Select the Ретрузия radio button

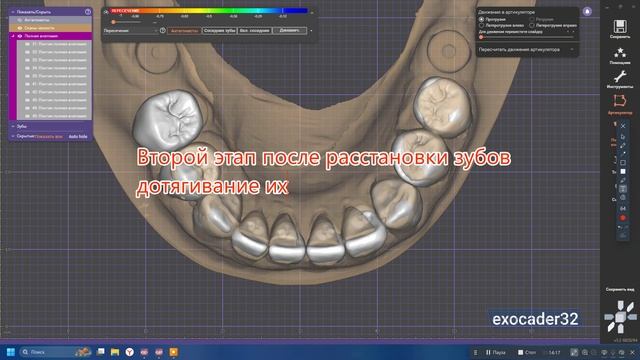pos(532,19)
